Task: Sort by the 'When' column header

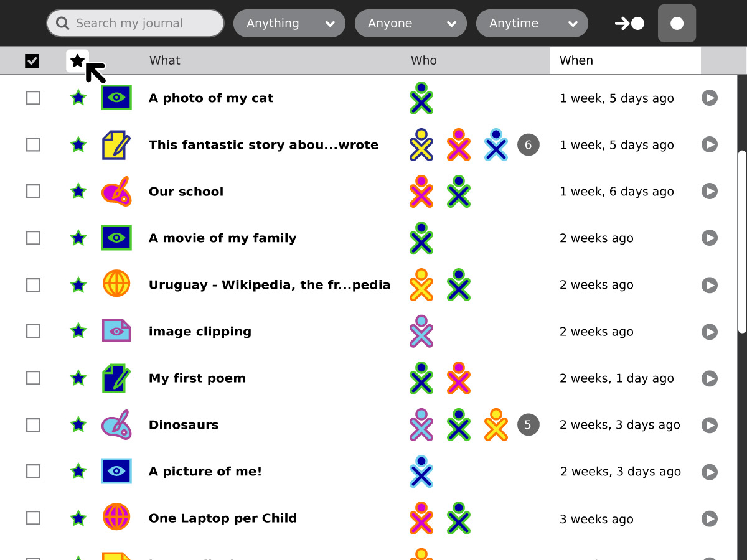Action: 625,61
